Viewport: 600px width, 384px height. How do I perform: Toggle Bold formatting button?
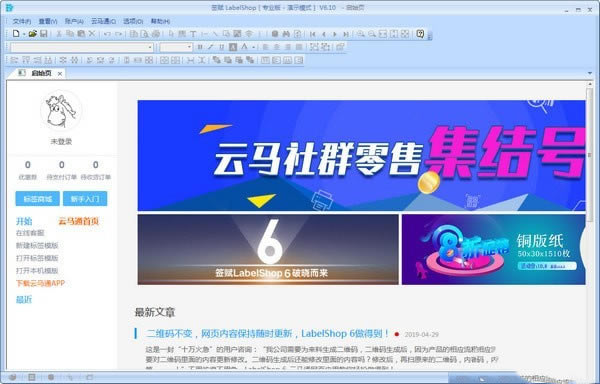[199, 47]
